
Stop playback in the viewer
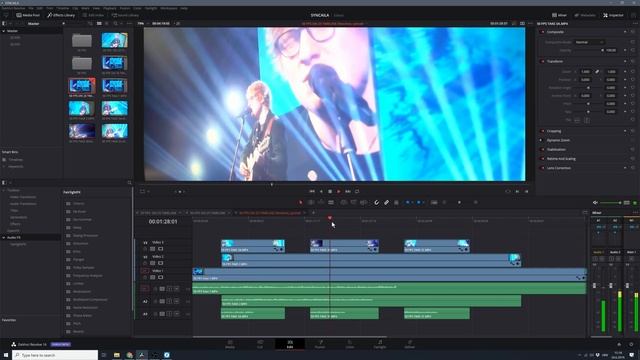[330, 191]
